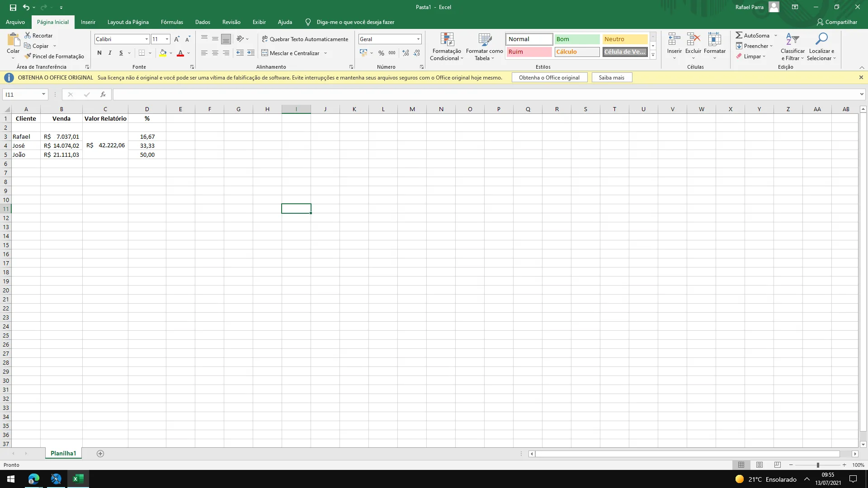Click the Insert Function fx icon
868x488 pixels.
[x=103, y=94]
